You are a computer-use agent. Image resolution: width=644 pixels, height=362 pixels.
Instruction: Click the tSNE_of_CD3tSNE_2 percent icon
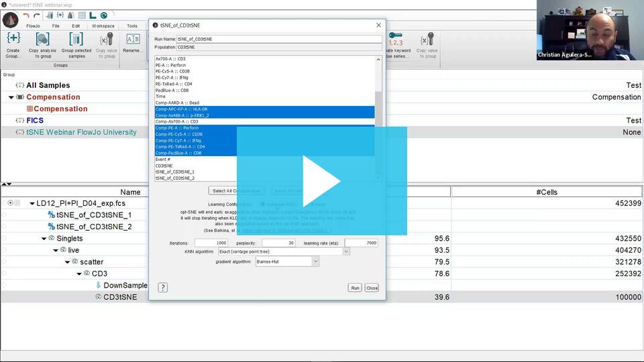pyautogui.click(x=52, y=227)
